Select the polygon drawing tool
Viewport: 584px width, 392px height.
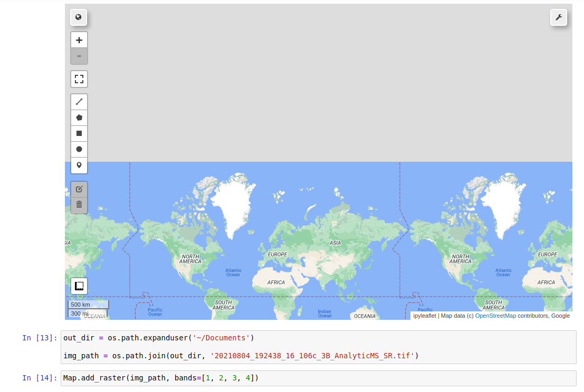point(79,117)
